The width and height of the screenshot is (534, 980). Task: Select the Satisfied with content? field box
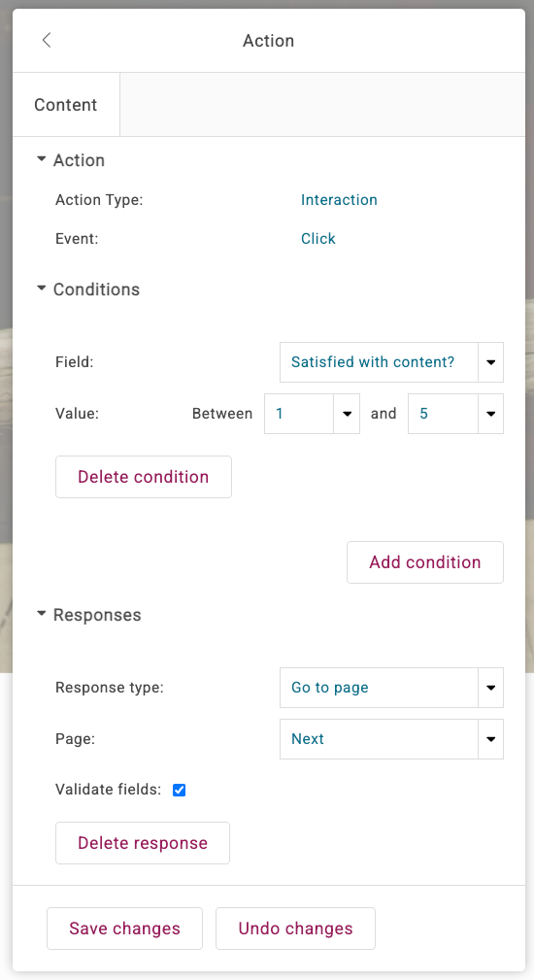coord(379,362)
